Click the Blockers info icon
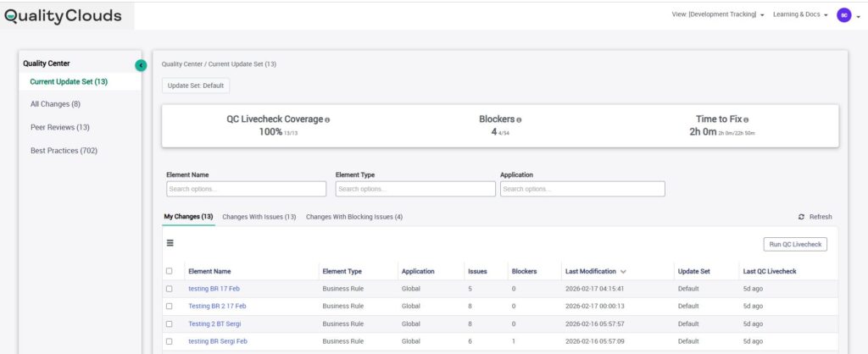 pos(519,120)
